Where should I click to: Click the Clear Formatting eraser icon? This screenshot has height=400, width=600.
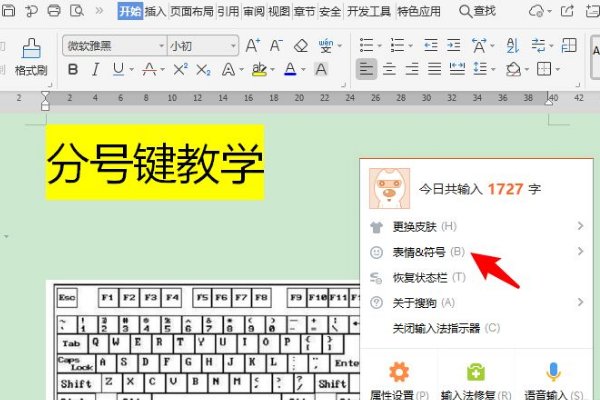pyautogui.click(x=301, y=46)
